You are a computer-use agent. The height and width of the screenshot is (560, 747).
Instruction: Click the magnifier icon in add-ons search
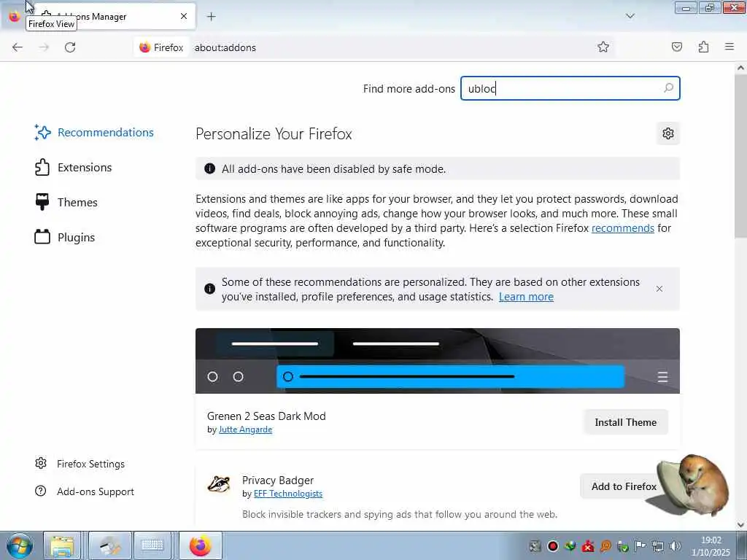(x=668, y=88)
